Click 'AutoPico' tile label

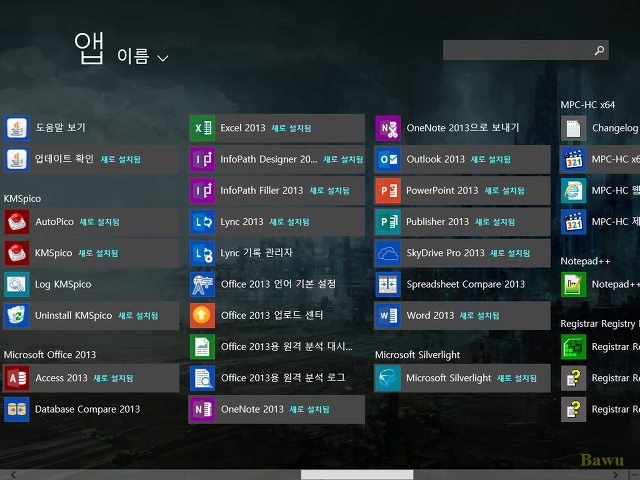54,222
